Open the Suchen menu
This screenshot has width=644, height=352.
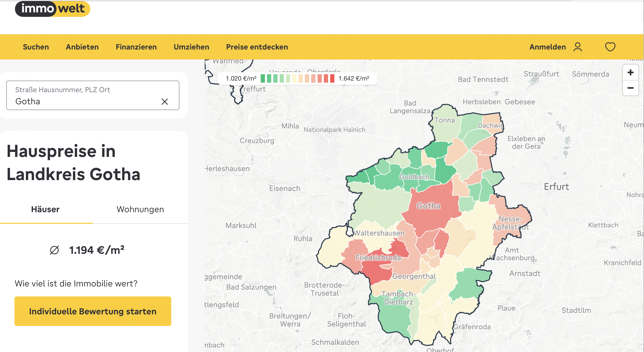(x=36, y=47)
